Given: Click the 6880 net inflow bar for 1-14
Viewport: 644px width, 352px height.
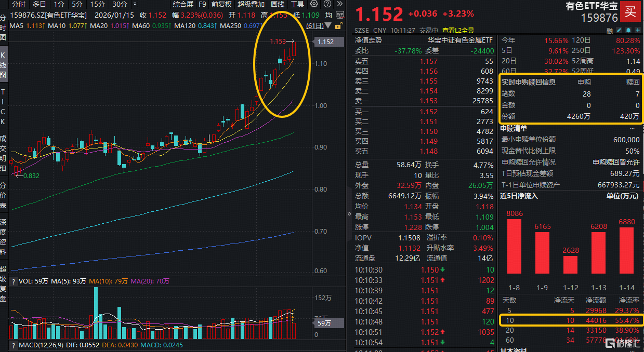Looking at the screenshot, I should coord(626,250).
